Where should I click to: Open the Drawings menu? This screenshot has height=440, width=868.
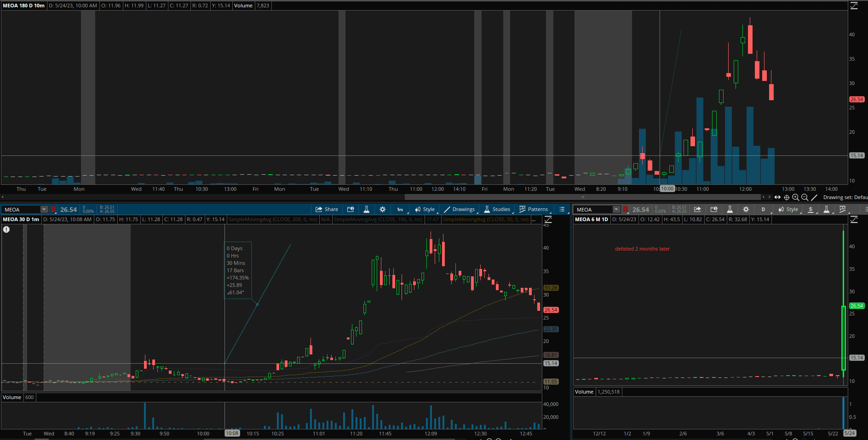[x=459, y=209]
